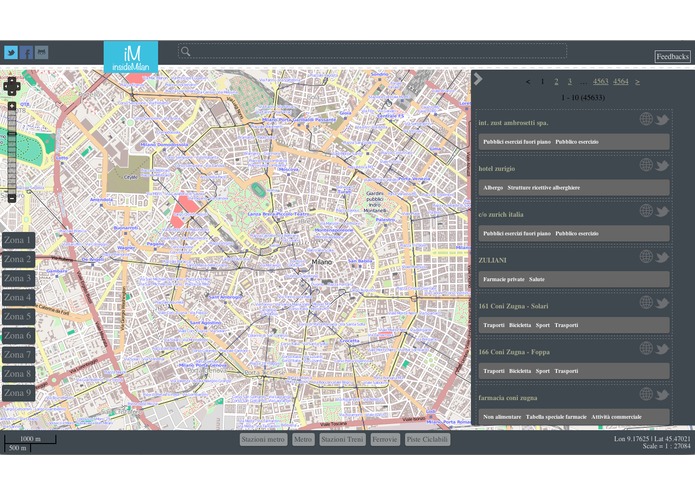Image resolution: width=695 pixels, height=494 pixels.
Task: Go to results page 3
Action: pyautogui.click(x=570, y=82)
